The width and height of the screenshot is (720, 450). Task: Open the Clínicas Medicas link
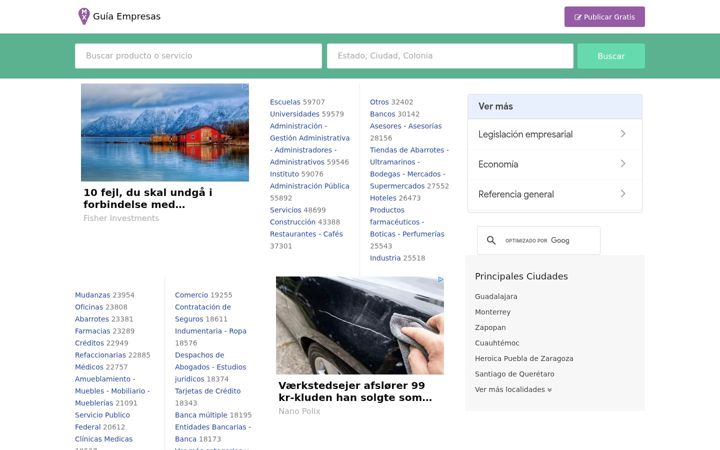[x=104, y=439]
